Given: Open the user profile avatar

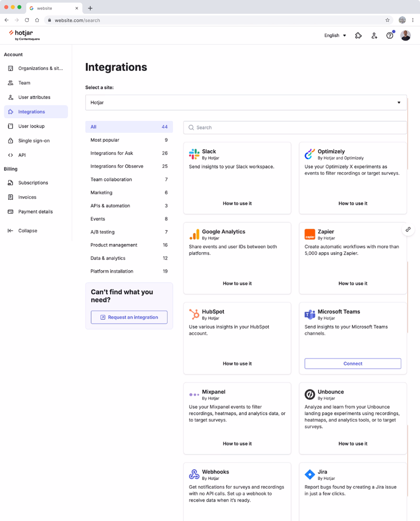Looking at the screenshot, I should click(x=406, y=35).
